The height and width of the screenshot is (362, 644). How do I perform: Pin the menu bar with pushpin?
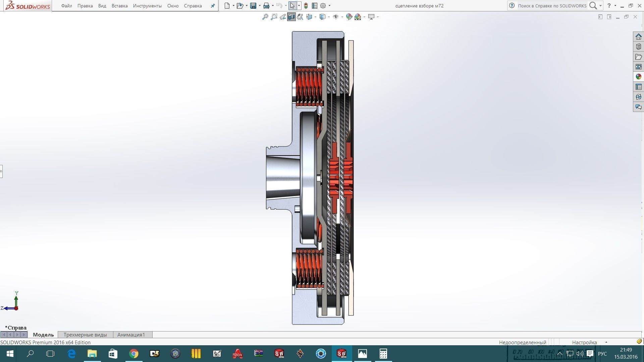[x=213, y=6]
